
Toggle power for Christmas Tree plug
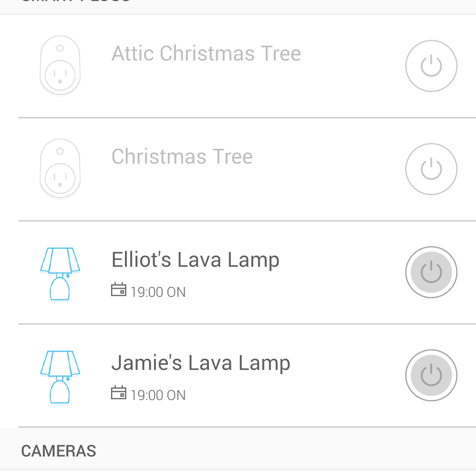click(x=431, y=169)
